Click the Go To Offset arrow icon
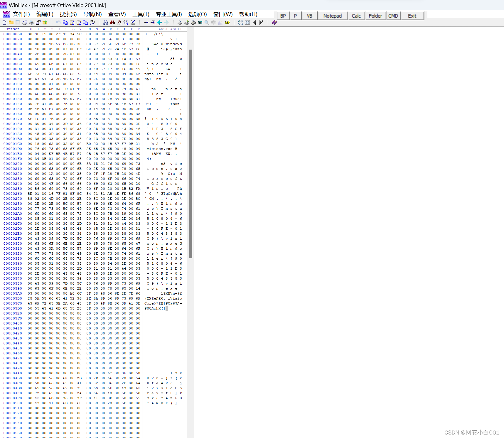This screenshot has width=504, height=438. pyautogui.click(x=146, y=23)
